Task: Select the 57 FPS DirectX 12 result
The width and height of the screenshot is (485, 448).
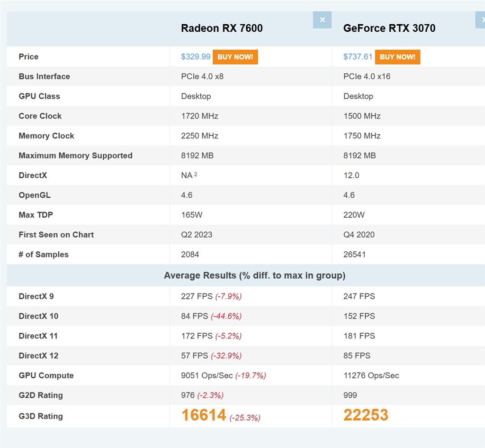Action: (x=195, y=356)
